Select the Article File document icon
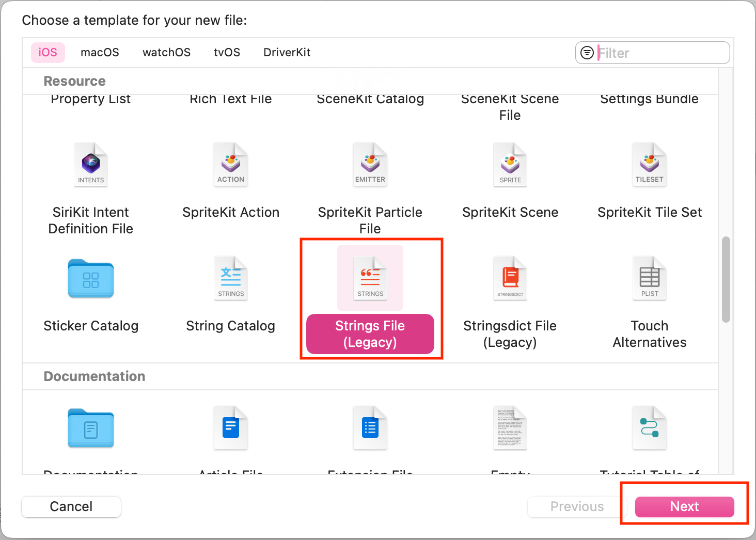This screenshot has height=540, width=756. click(231, 427)
